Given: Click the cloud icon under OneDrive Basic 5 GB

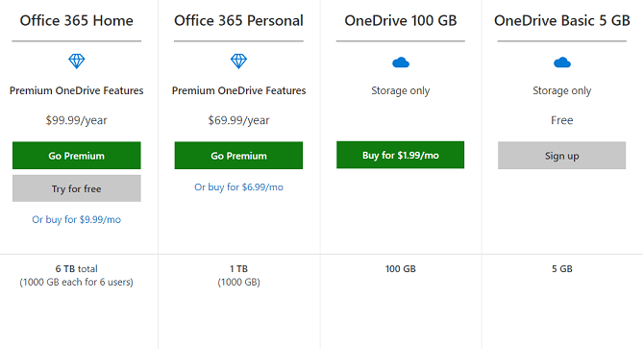Looking at the screenshot, I should (562, 62).
